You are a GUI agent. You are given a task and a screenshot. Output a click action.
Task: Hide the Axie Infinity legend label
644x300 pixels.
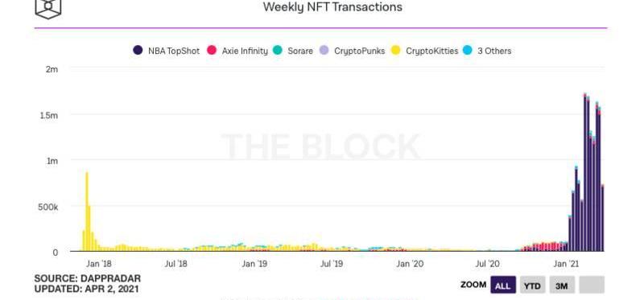[x=245, y=51]
